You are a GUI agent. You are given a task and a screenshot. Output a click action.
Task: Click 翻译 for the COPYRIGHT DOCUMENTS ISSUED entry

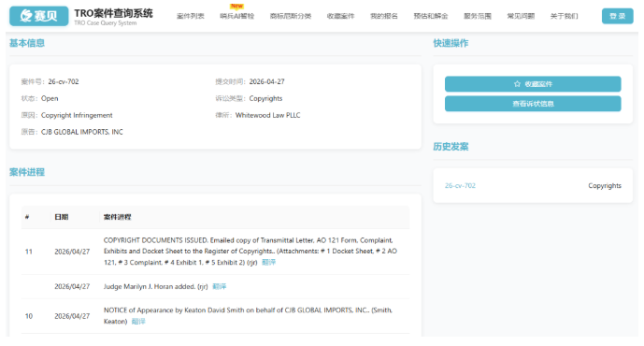point(268,262)
